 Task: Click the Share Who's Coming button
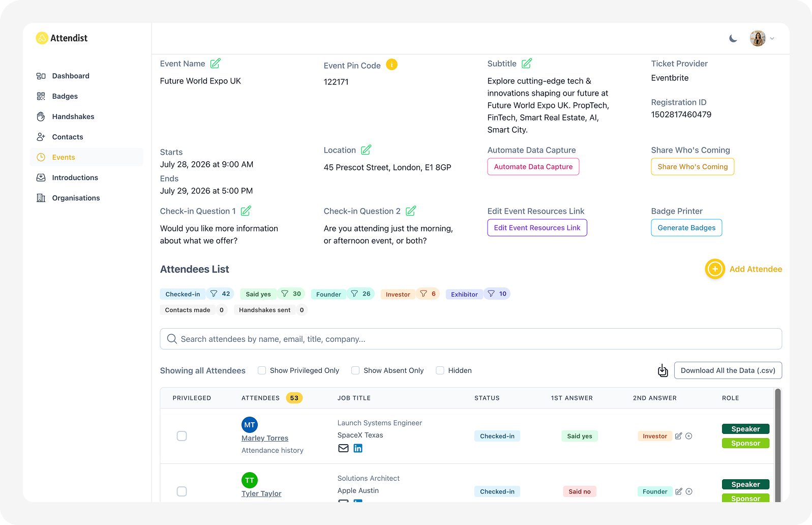693,167
